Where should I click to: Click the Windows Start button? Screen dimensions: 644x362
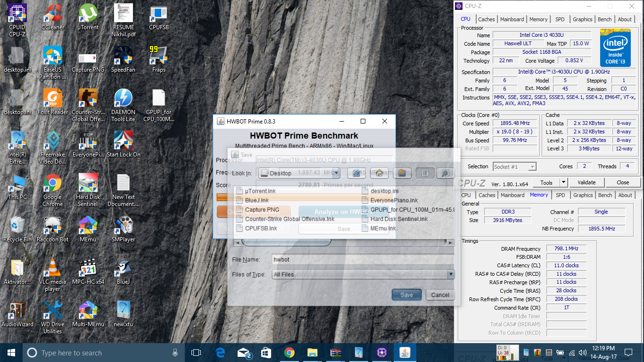(x=11, y=353)
